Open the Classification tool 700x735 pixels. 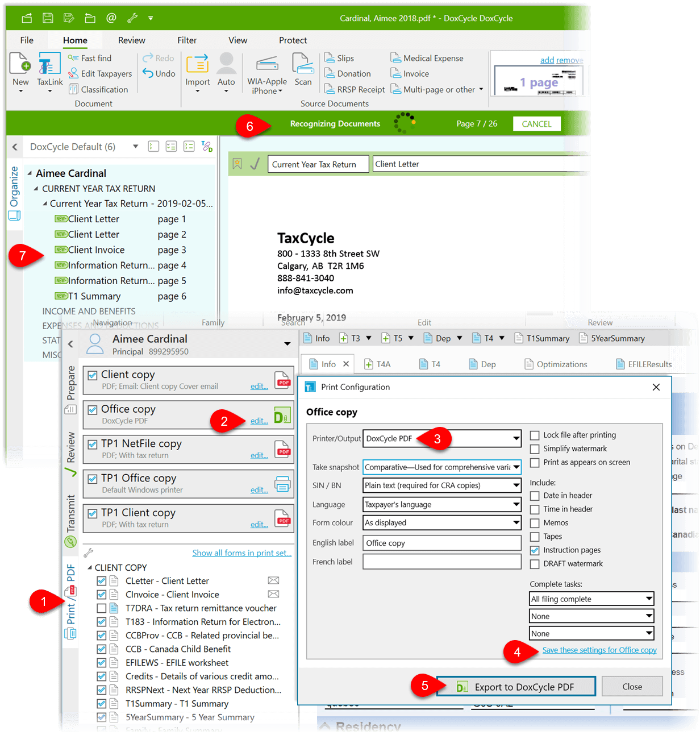[98, 89]
